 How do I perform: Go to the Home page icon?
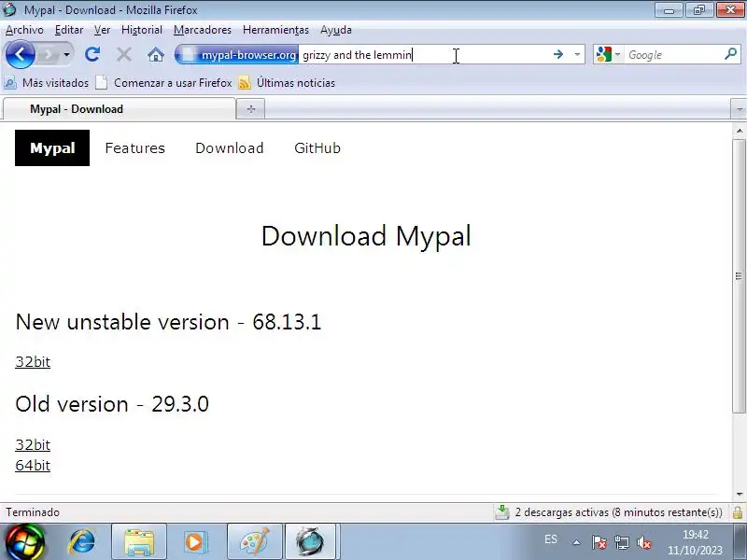click(x=155, y=55)
